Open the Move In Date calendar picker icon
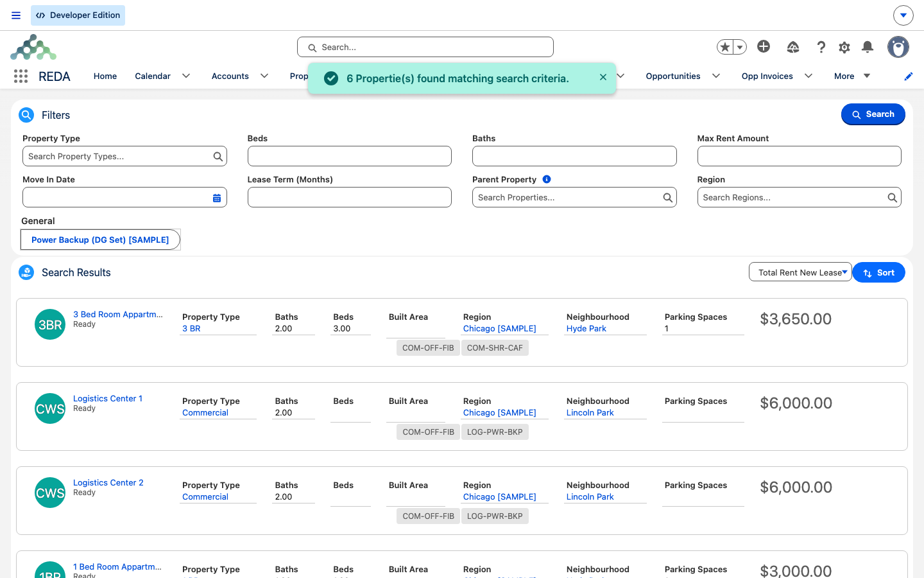 tap(217, 198)
